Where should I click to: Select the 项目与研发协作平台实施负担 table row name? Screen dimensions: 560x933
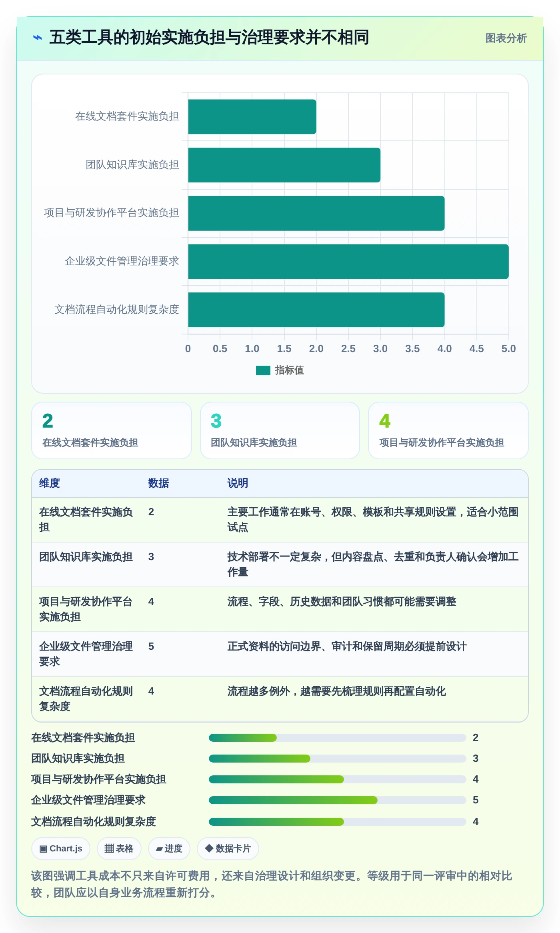86,609
